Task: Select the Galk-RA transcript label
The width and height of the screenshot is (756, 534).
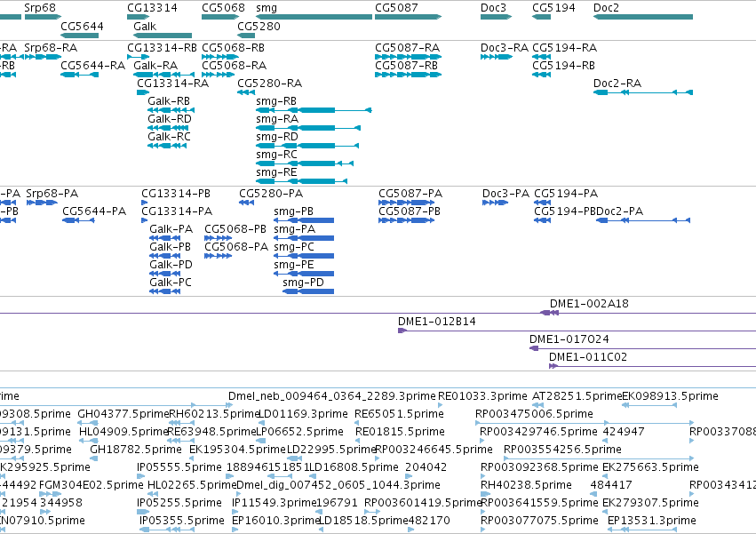Action: (x=155, y=65)
